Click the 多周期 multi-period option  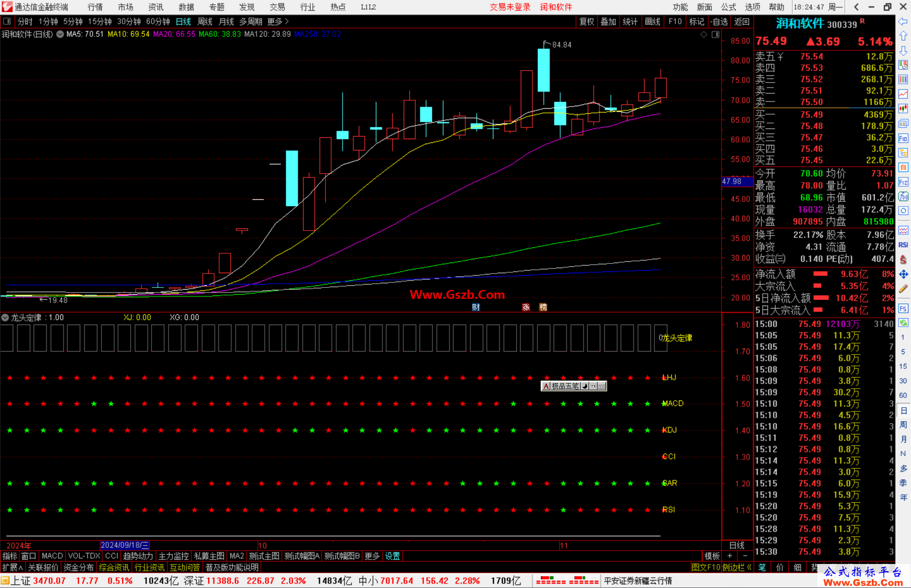tap(251, 21)
